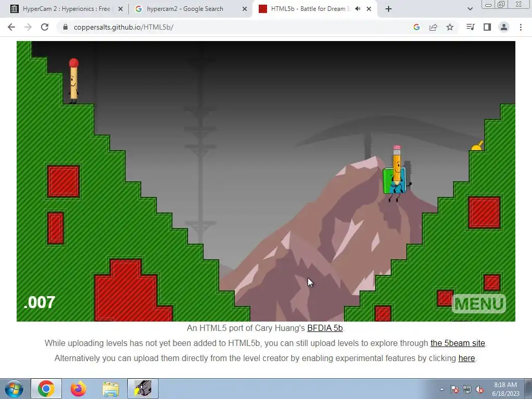Click the padlock site info icon
Viewport: 532px width, 399px height.
[x=65, y=27]
